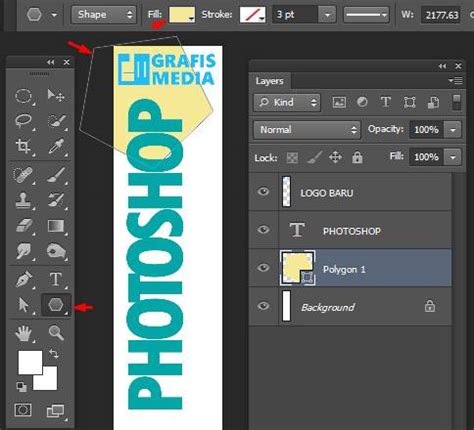Select the PHOTOSHOP layer name

(x=352, y=231)
